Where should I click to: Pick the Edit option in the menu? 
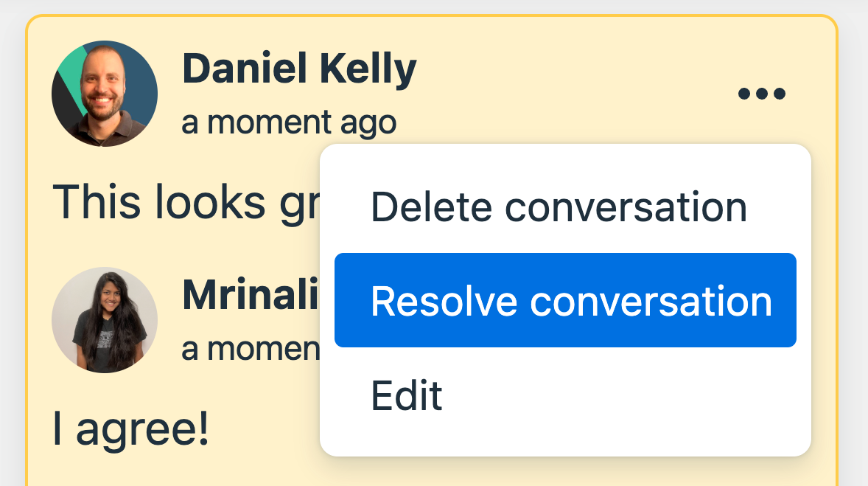click(x=407, y=396)
